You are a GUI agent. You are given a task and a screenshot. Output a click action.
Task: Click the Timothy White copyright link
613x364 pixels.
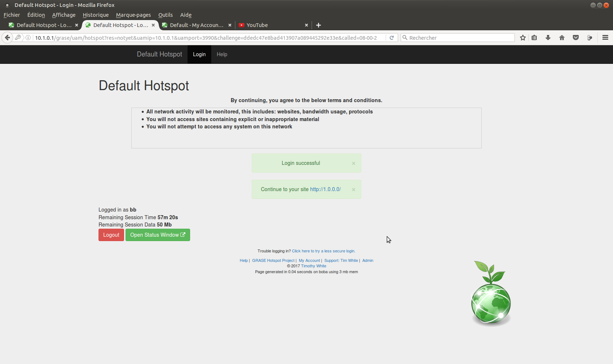point(314,266)
